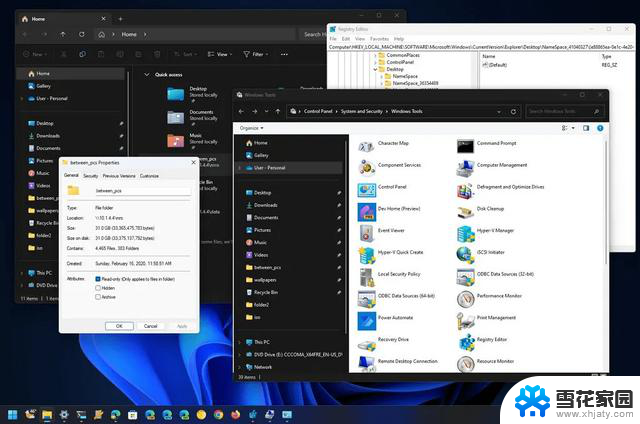Viewport: 640px width, 424px height.
Task: Click the Windows Tools help icon
Action: (x=600, y=128)
